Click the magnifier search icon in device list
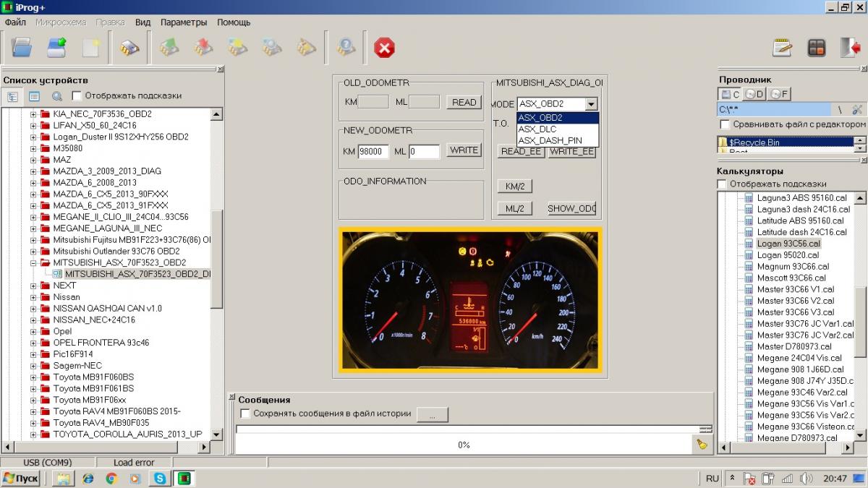Screen dimensions: 868x488 coord(57,95)
